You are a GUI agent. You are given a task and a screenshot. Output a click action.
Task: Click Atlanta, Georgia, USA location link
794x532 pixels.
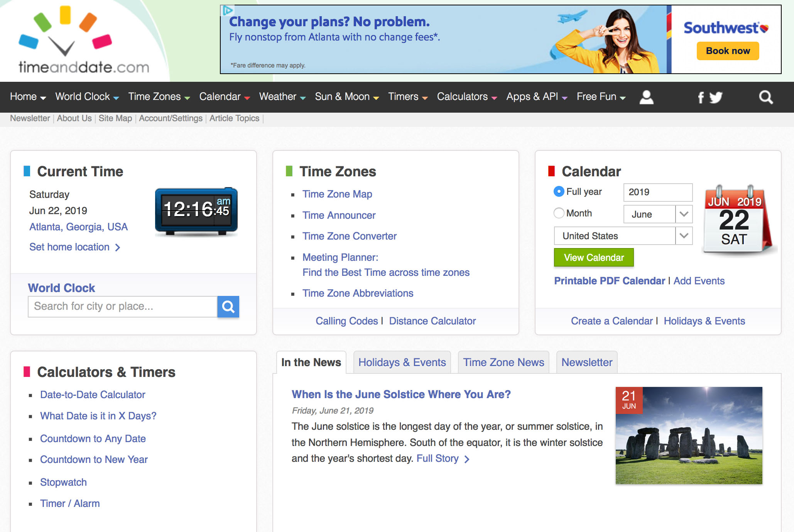tap(78, 227)
